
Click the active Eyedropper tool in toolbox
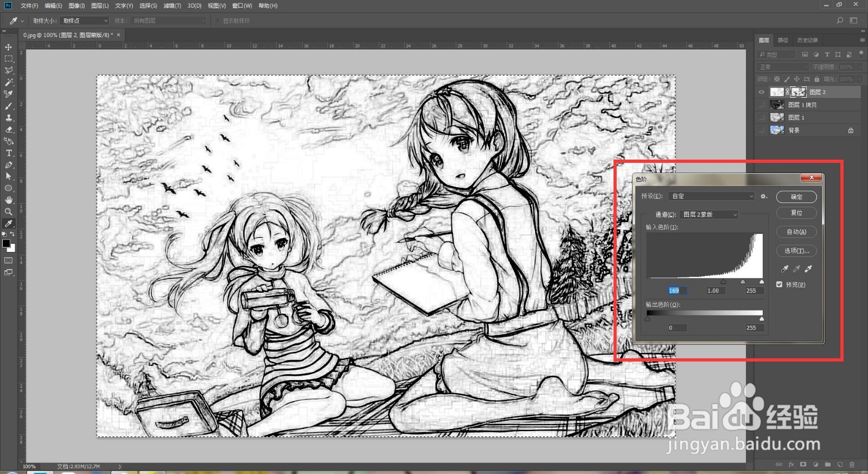9,224
